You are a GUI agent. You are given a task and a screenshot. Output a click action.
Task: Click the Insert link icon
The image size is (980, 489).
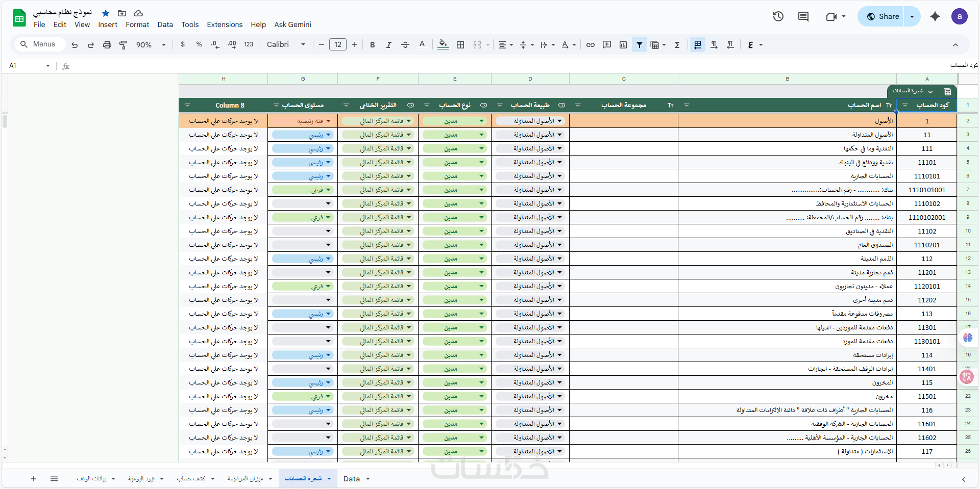pyautogui.click(x=591, y=45)
